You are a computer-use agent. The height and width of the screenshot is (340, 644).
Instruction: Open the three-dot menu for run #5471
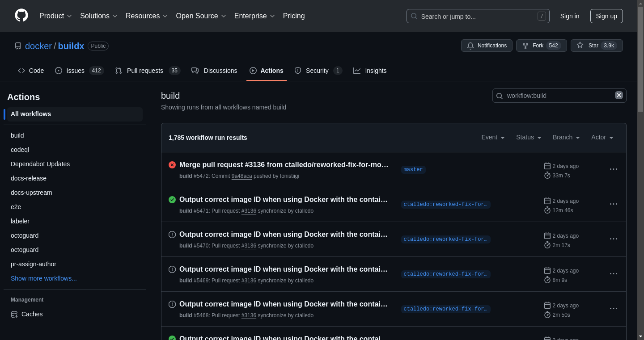pyautogui.click(x=614, y=204)
